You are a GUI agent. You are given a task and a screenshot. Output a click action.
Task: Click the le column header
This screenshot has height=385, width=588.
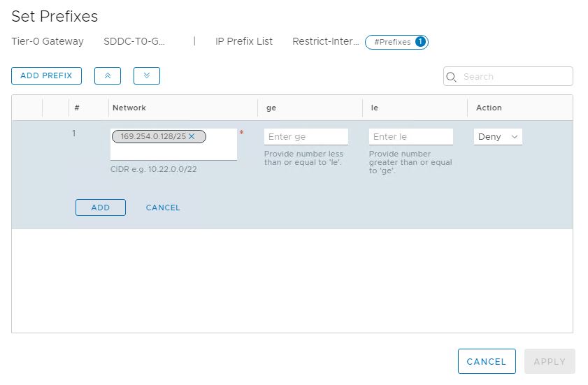[374, 108]
